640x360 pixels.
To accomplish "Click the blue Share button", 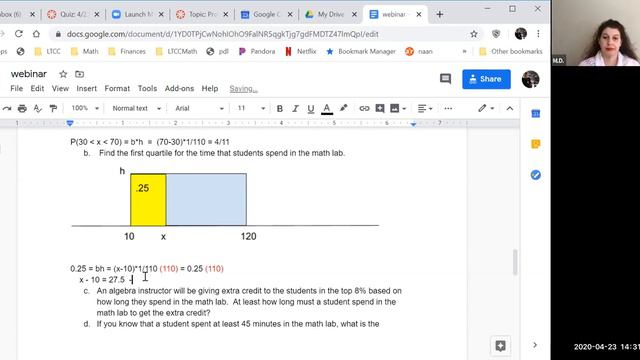I will (486, 79).
